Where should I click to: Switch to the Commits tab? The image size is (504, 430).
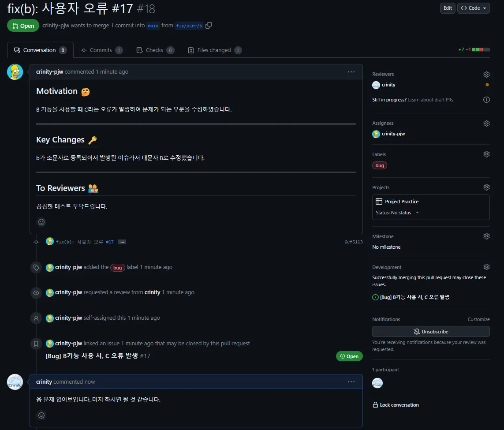click(x=101, y=50)
